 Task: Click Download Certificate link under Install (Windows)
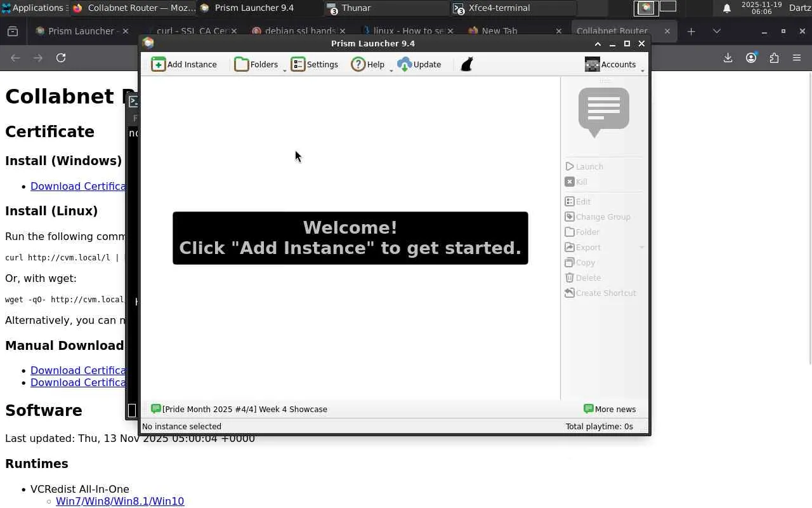78,186
